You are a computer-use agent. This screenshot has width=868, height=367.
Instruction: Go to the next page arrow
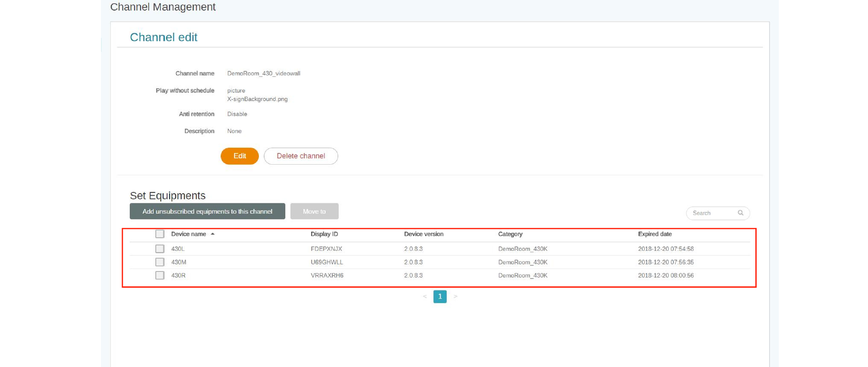tap(455, 296)
